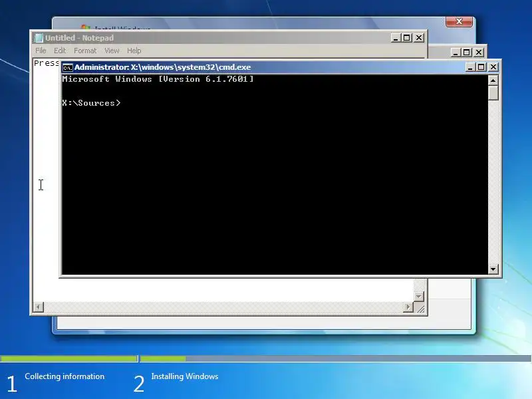The image size is (532, 399).
Task: Open the Format menu in Notepad
Action: pyautogui.click(x=85, y=51)
